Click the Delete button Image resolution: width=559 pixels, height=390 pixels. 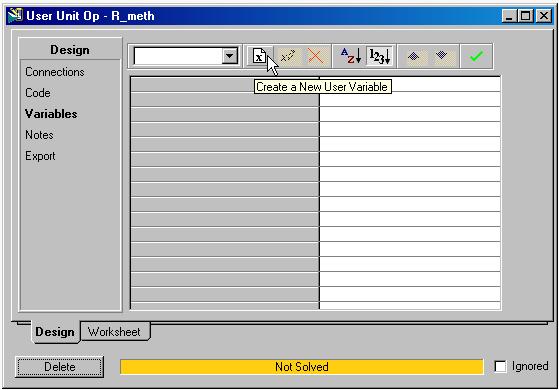coord(60,366)
